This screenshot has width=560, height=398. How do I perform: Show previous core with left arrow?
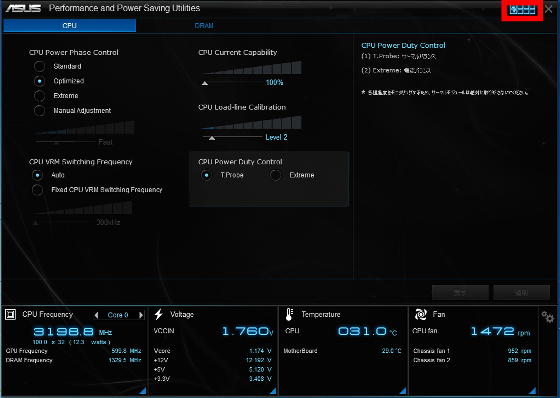tap(96, 315)
